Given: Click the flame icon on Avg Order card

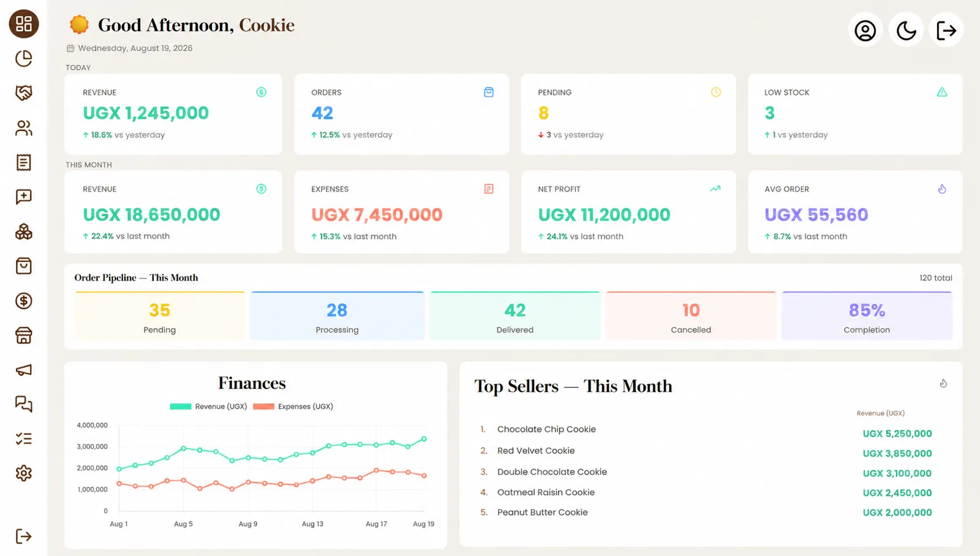Looking at the screenshot, I should (x=942, y=189).
